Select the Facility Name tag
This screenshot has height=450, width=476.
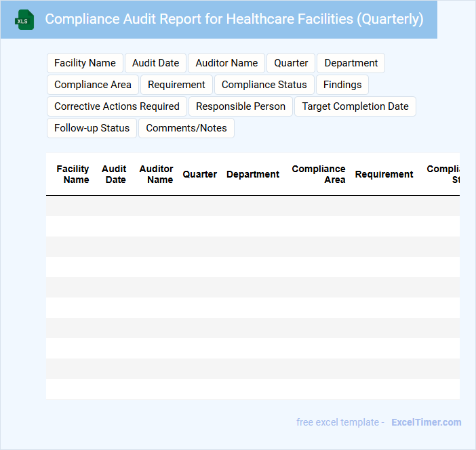(x=85, y=63)
